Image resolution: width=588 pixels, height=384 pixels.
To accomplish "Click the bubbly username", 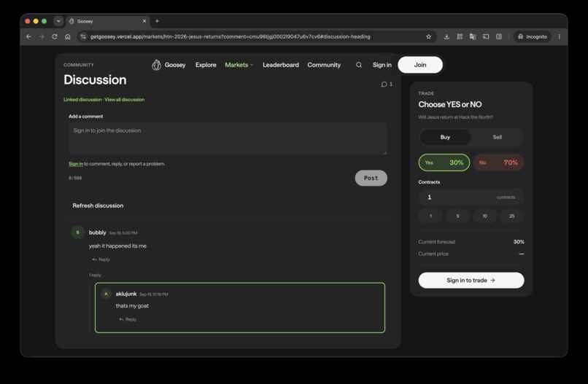I will [x=98, y=232].
